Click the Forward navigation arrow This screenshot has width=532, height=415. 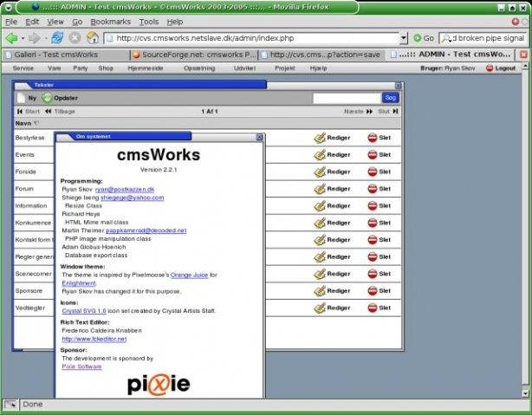[35, 38]
